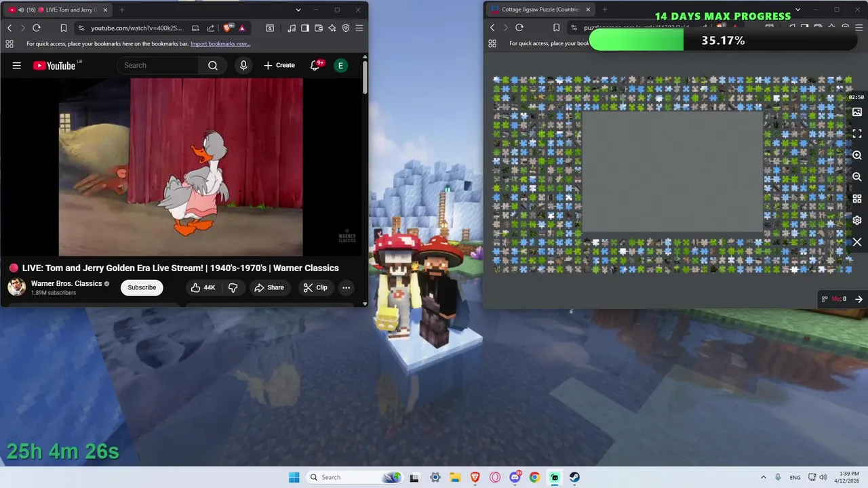Close the Cottage Jigsaw Puzzle tab
The width and height of the screenshot is (868, 488).
coord(588,10)
